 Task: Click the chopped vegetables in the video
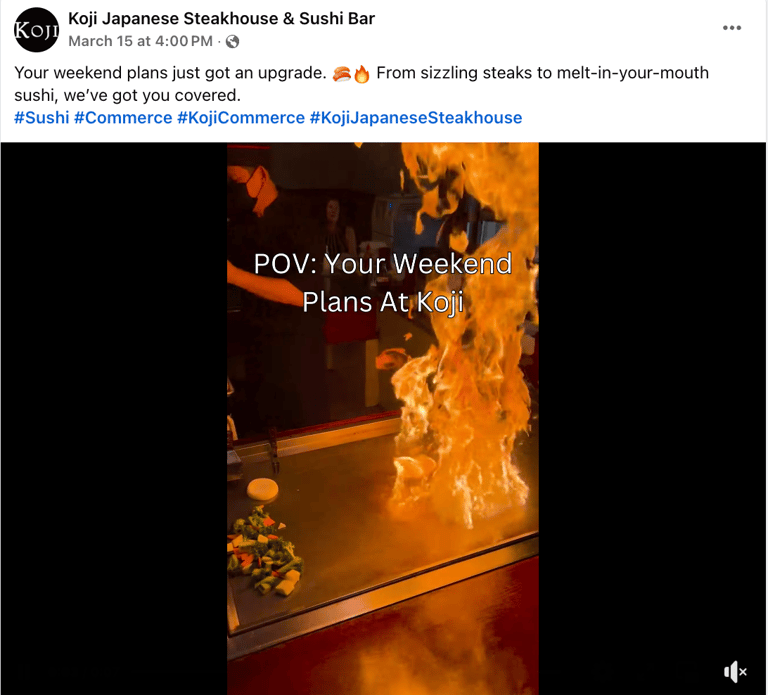(x=264, y=551)
